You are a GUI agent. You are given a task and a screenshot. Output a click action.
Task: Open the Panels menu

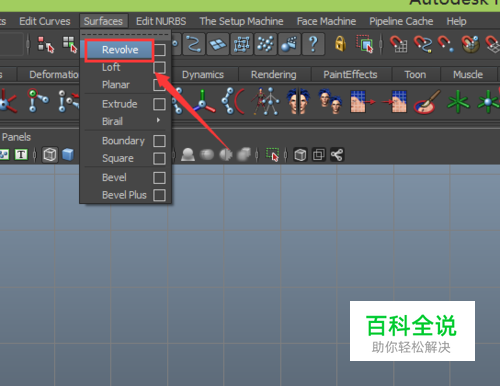16,137
